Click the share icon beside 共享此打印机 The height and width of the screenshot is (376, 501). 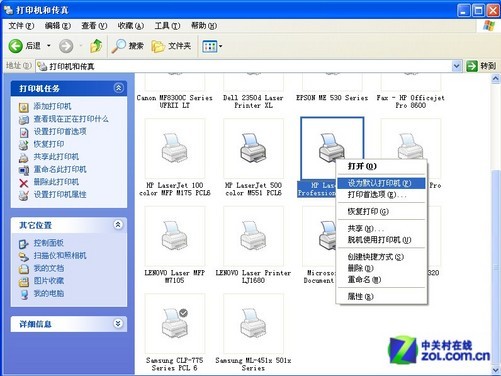[x=24, y=157]
